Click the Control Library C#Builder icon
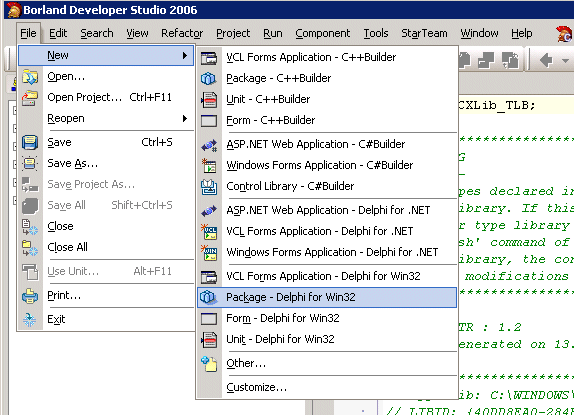574x415 pixels. pyautogui.click(x=209, y=187)
